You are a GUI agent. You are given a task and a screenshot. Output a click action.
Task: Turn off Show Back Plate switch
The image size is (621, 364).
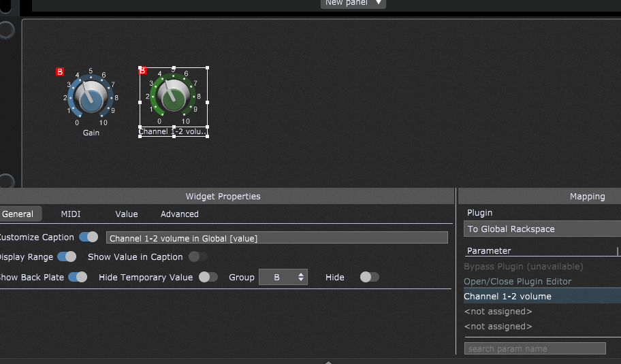(x=78, y=277)
